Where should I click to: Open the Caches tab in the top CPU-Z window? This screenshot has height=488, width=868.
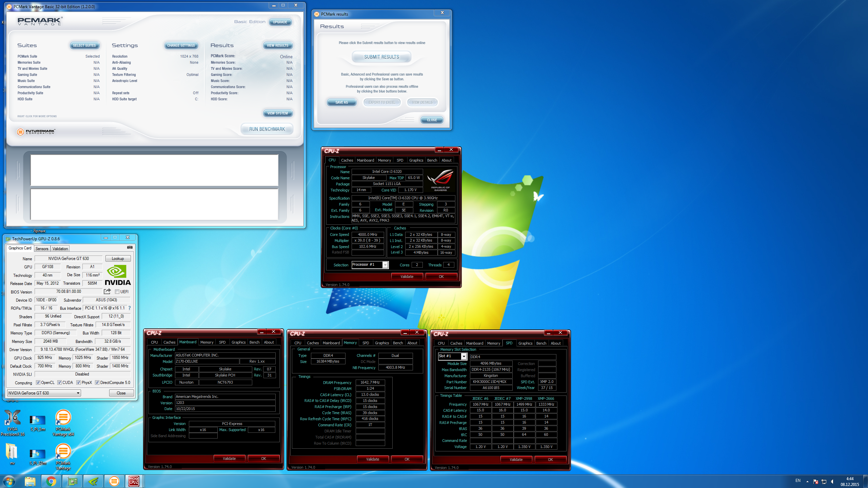coord(347,160)
